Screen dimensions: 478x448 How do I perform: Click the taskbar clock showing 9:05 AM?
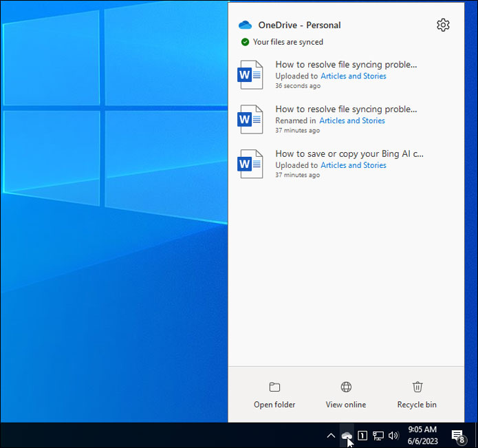(423, 435)
